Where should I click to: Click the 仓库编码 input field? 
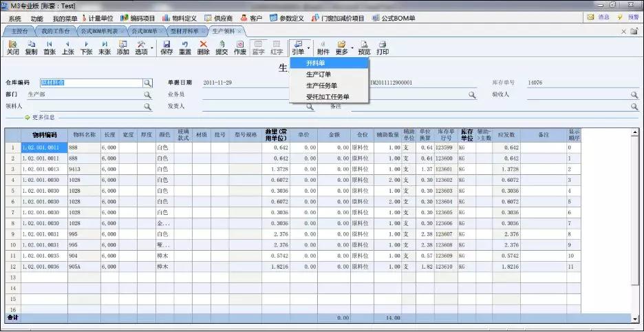[92, 83]
